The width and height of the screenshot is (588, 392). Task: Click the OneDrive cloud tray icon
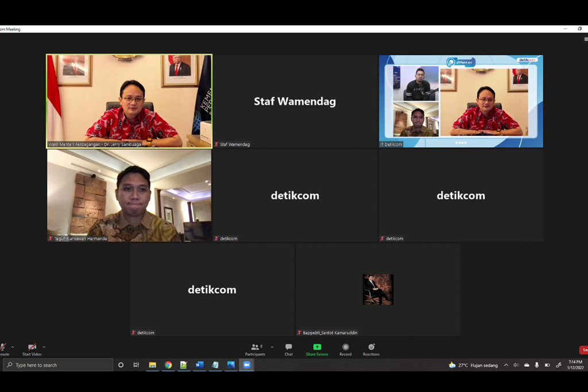pyautogui.click(x=527, y=365)
